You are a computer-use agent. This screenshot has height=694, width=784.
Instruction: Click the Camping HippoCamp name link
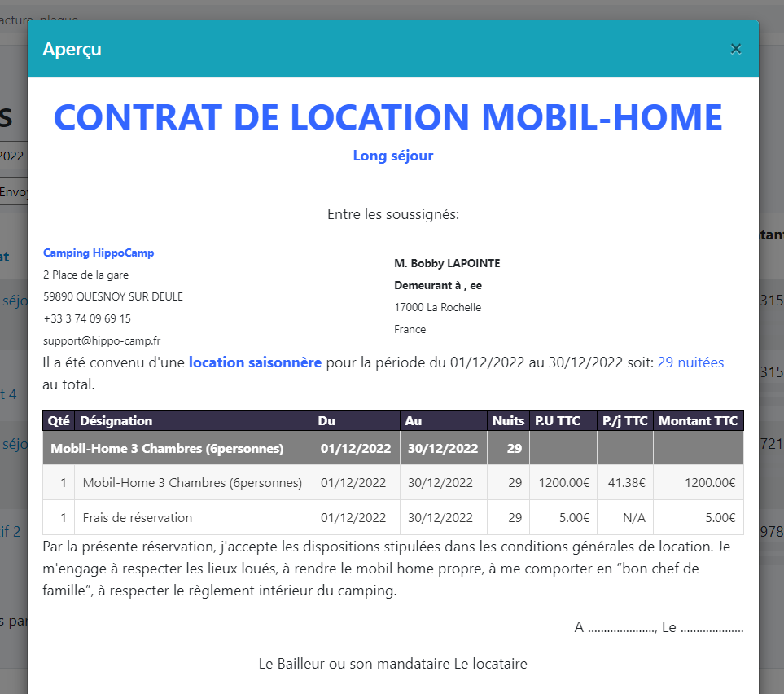point(99,253)
